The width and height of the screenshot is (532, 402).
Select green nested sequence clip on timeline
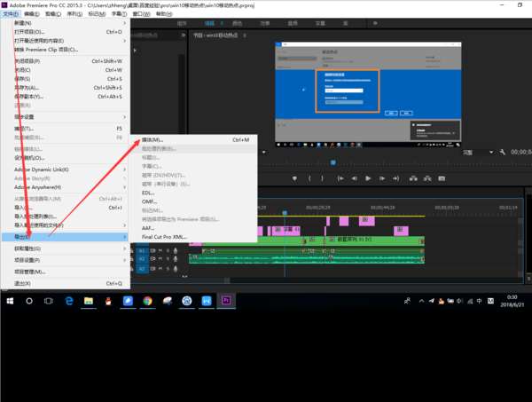(373, 240)
